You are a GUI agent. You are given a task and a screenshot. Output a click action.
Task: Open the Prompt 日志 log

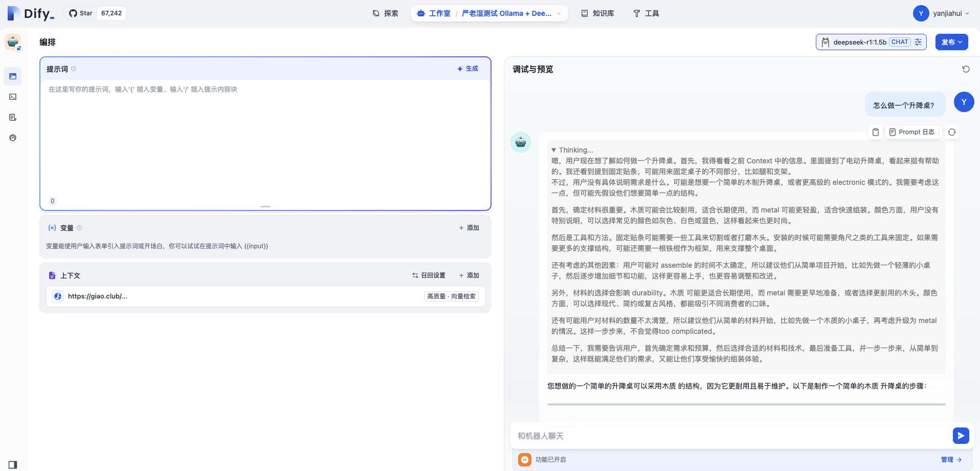coord(911,132)
